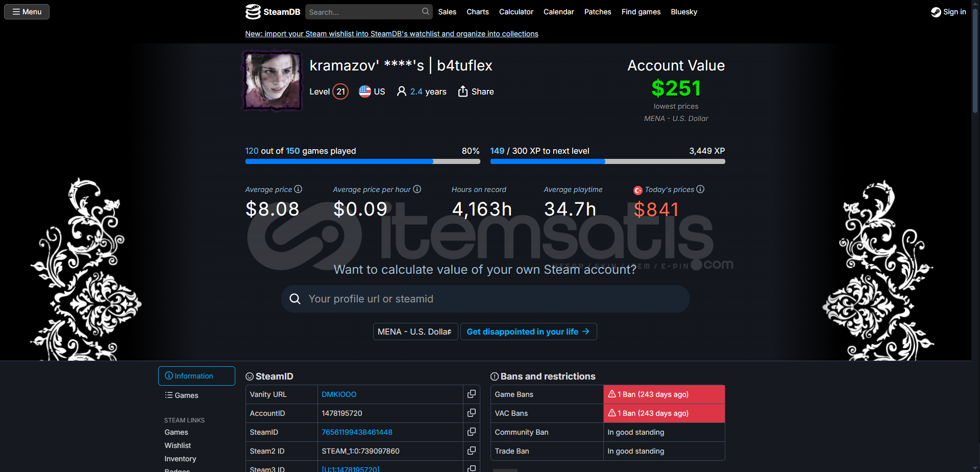Open the Calendar page

pyautogui.click(x=559, y=12)
